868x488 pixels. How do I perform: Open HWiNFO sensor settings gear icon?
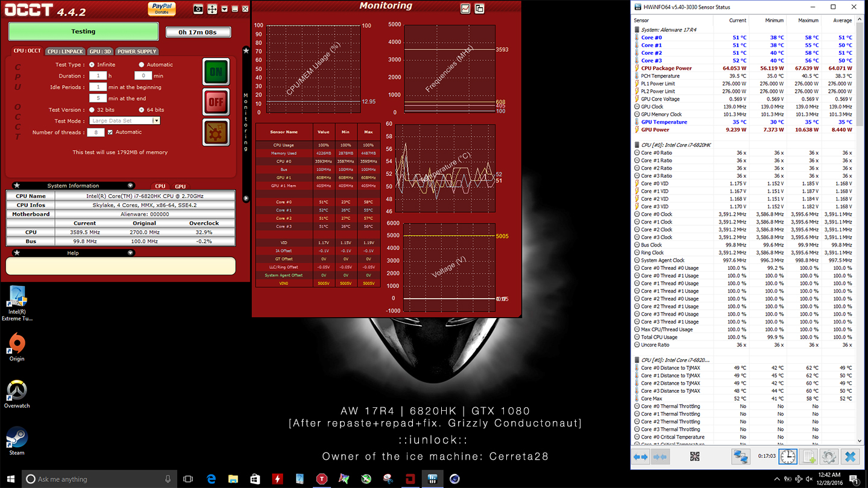tap(829, 457)
